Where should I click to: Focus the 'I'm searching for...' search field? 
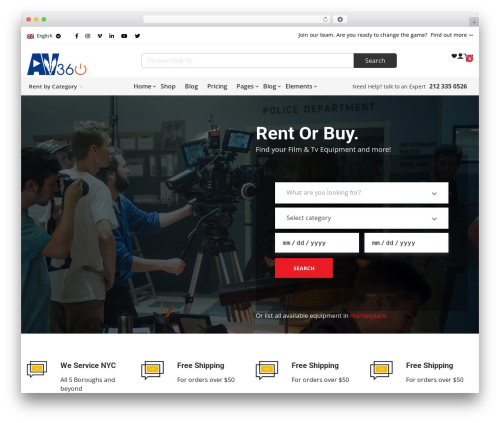(247, 61)
